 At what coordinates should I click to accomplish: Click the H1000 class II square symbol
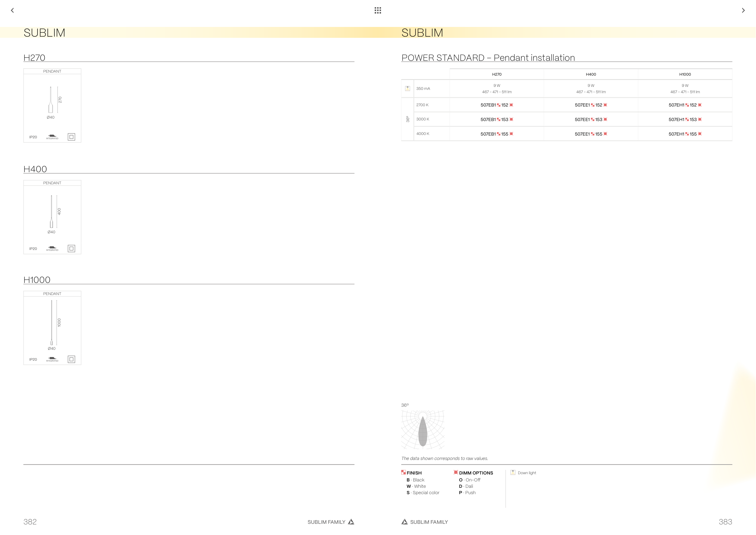point(71,359)
